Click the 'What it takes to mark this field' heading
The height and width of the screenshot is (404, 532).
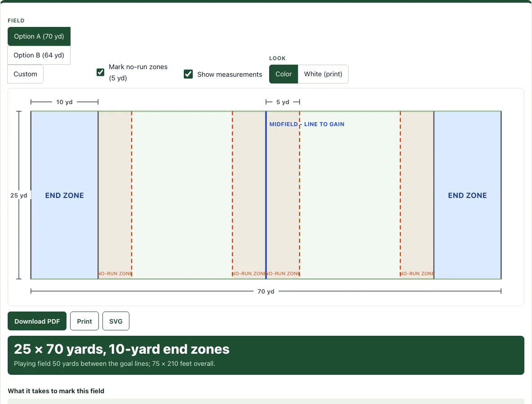pyautogui.click(x=56, y=391)
